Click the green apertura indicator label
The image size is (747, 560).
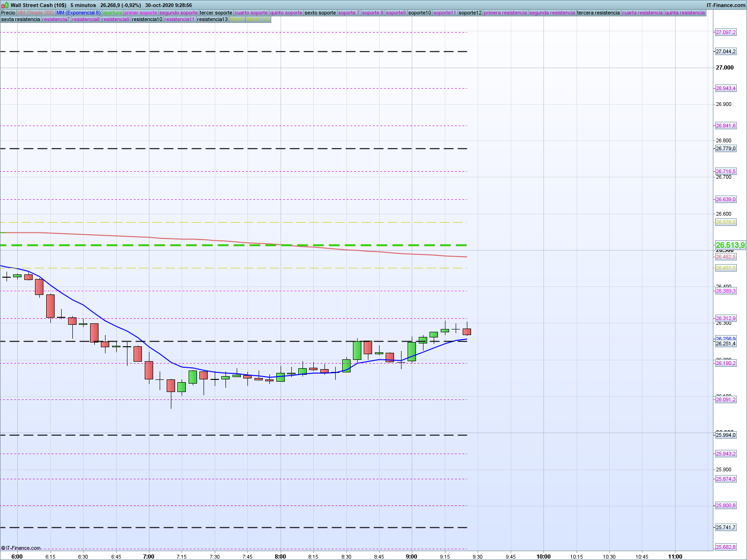pos(113,13)
